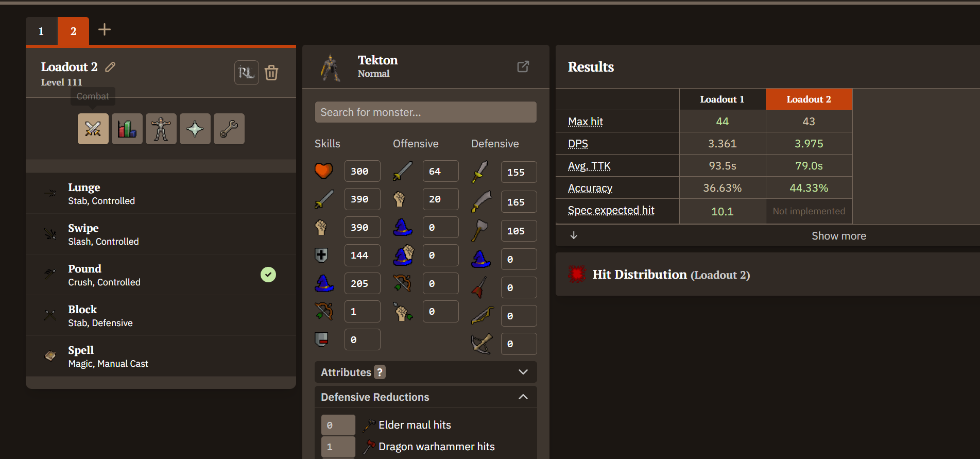Click the DPS label
The image size is (980, 459).
[578, 144]
